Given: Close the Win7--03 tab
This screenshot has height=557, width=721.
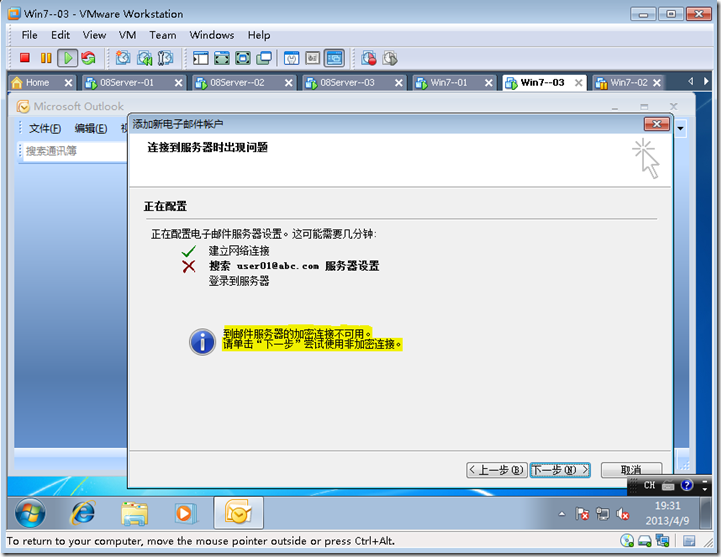Looking at the screenshot, I should [578, 82].
